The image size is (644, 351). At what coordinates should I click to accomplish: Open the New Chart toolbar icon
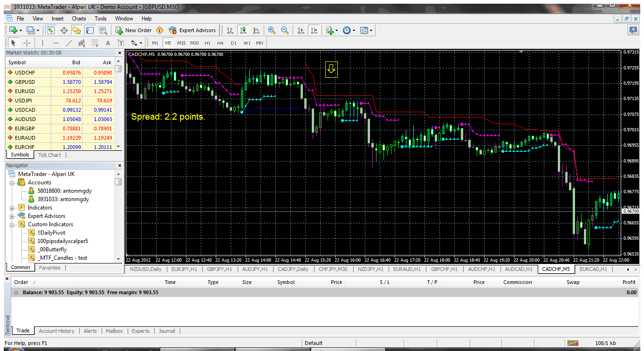(x=13, y=30)
